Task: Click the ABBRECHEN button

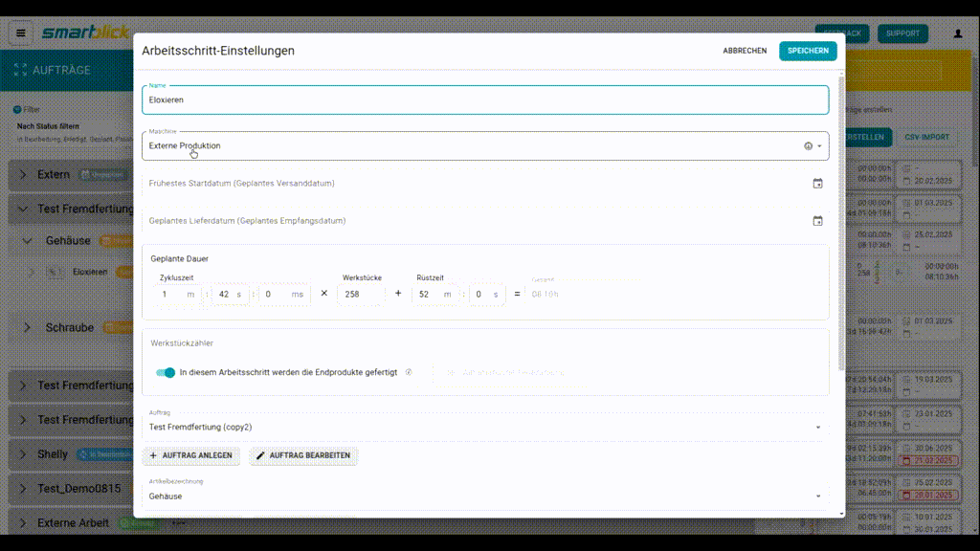Action: click(745, 51)
